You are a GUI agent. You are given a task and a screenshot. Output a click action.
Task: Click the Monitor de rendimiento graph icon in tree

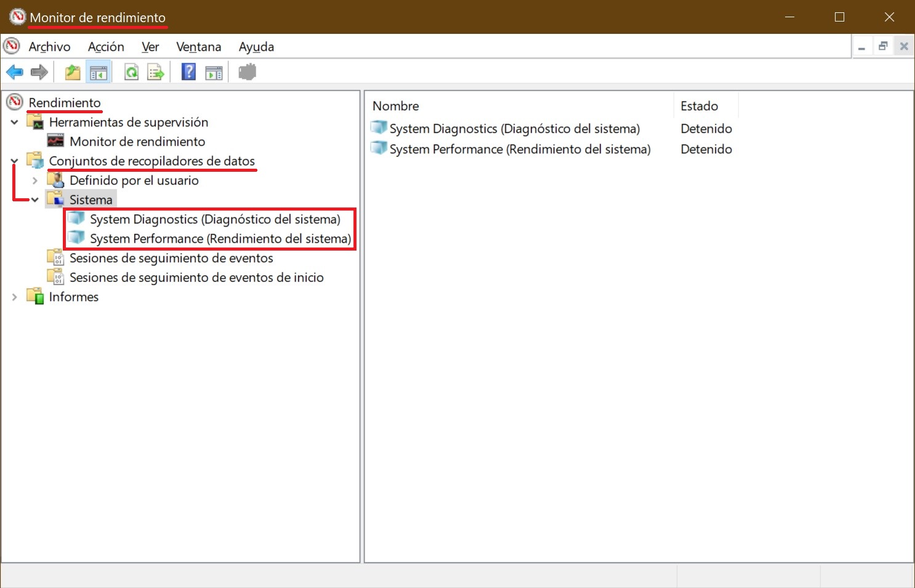coord(55,141)
